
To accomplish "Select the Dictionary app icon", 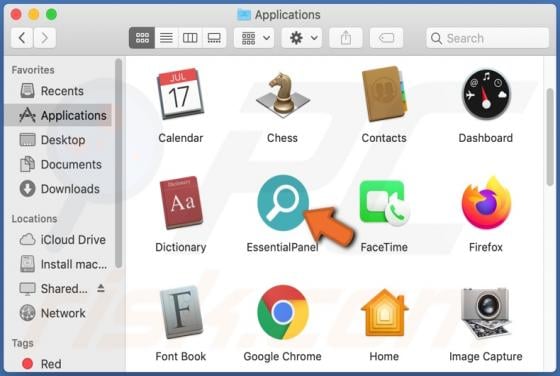I will point(181,202).
